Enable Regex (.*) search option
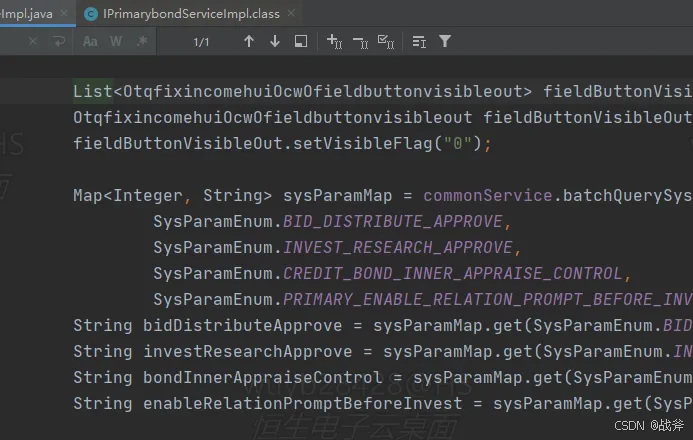 click(x=141, y=42)
